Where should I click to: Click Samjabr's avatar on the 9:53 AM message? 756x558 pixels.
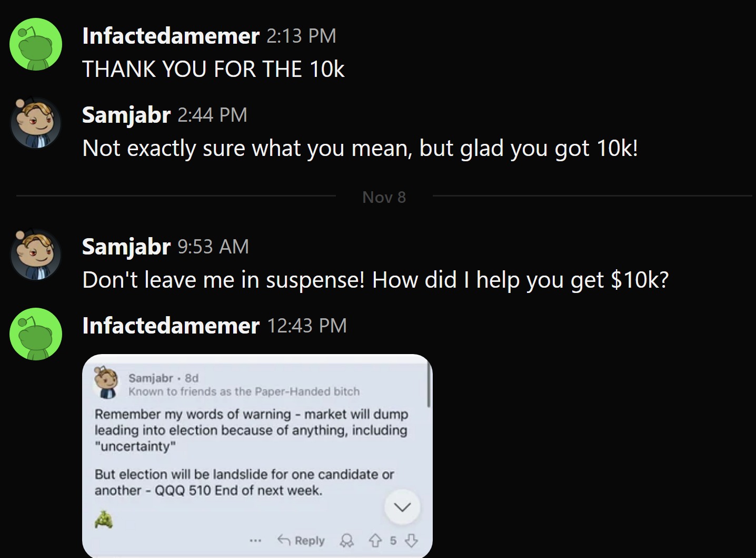pos(36,255)
